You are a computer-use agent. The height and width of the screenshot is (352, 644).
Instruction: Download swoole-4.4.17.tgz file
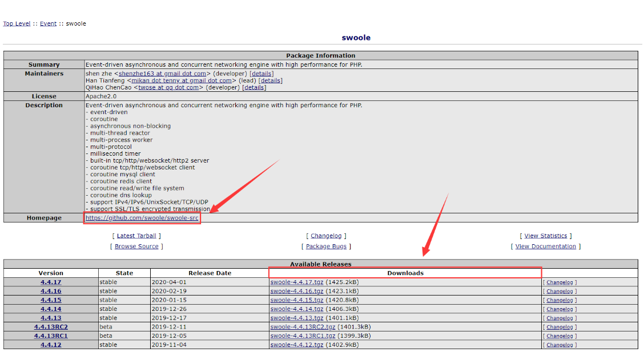coord(297,282)
